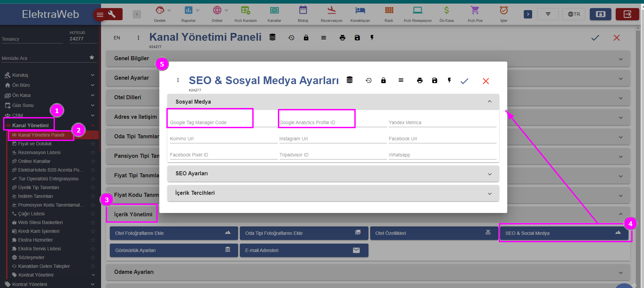Screen dimensions: 644x288
Task: Click the database icon in the SEO dialog header
Action: click(x=350, y=80)
